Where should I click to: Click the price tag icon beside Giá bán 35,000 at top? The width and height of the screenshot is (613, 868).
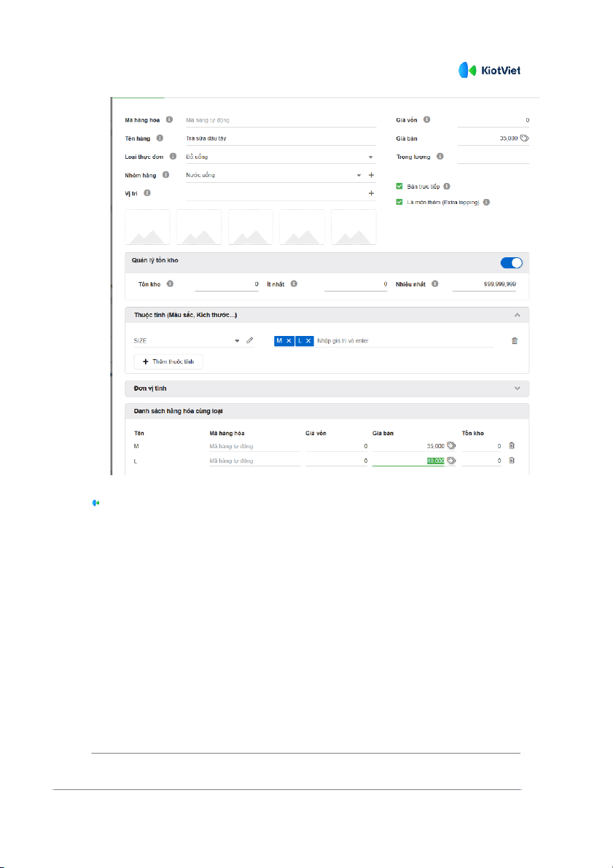525,138
